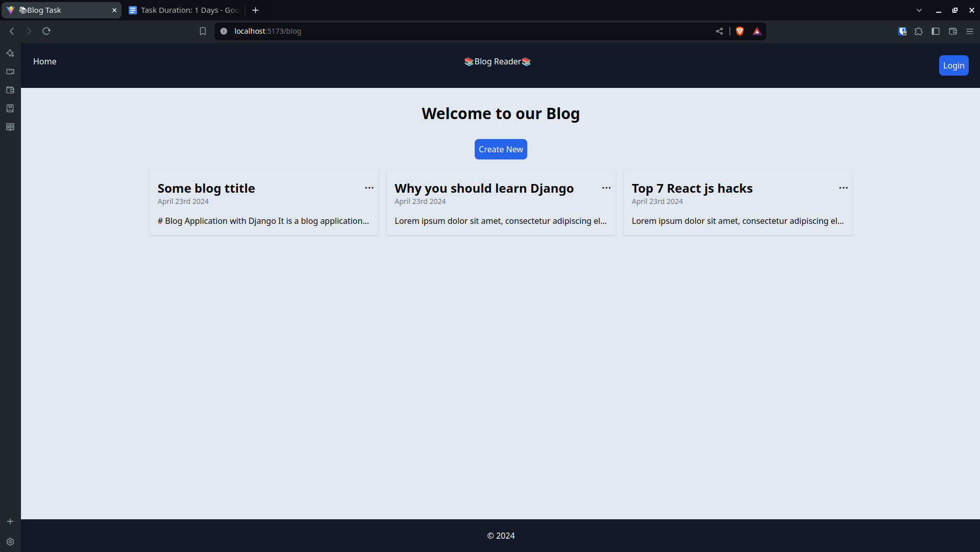Open the Top 7 React js hacks post
This screenshot has width=980, height=552.
pos(692,188)
